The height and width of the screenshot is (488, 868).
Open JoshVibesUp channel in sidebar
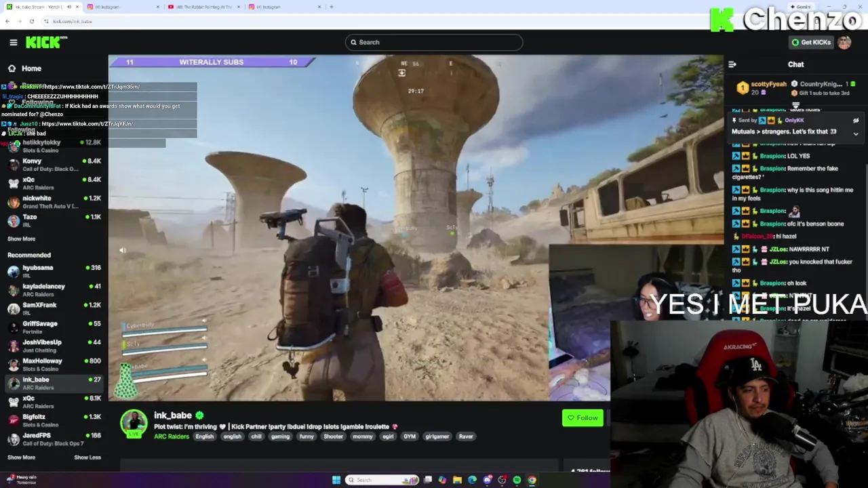pos(54,346)
